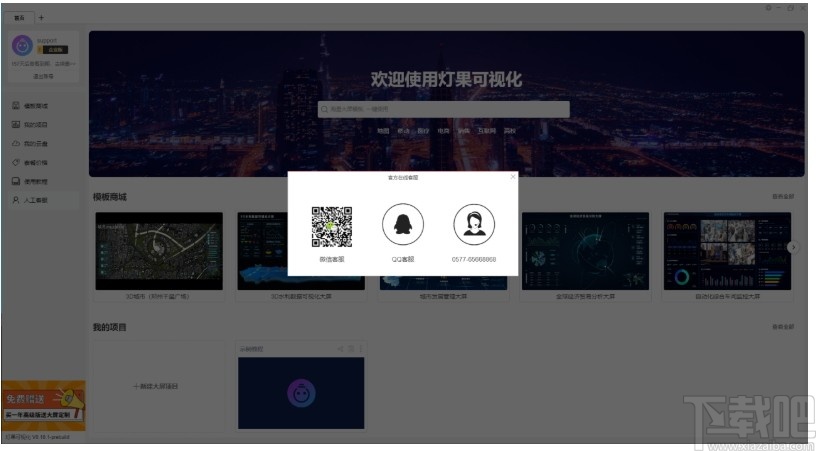Select the 电商 category tag under search
The height and width of the screenshot is (451, 818).
(443, 131)
